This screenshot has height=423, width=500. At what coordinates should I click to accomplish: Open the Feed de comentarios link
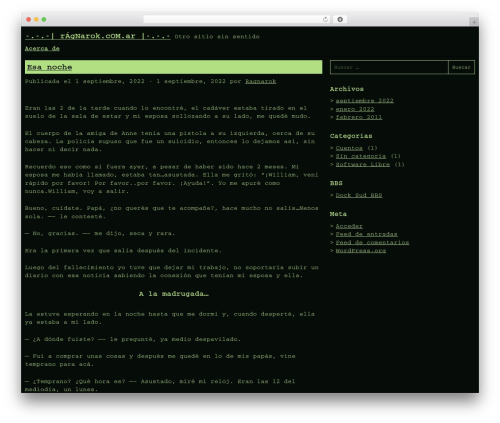[372, 243]
